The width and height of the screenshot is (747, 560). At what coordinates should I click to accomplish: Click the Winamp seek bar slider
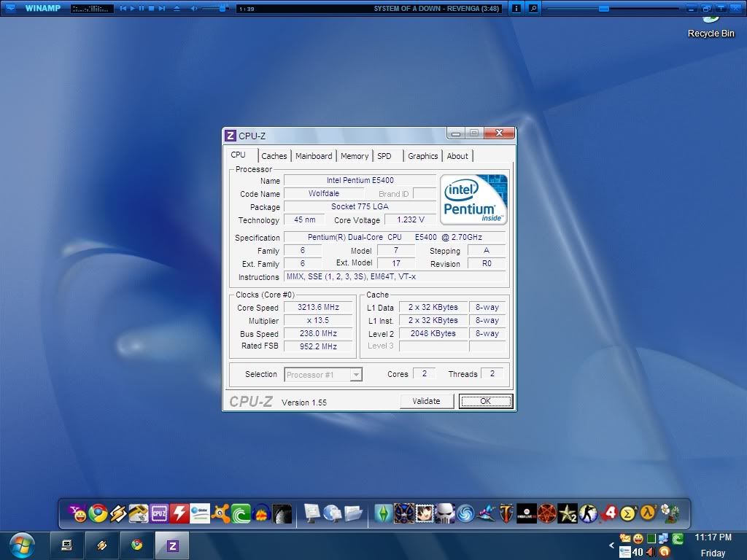(603, 9)
